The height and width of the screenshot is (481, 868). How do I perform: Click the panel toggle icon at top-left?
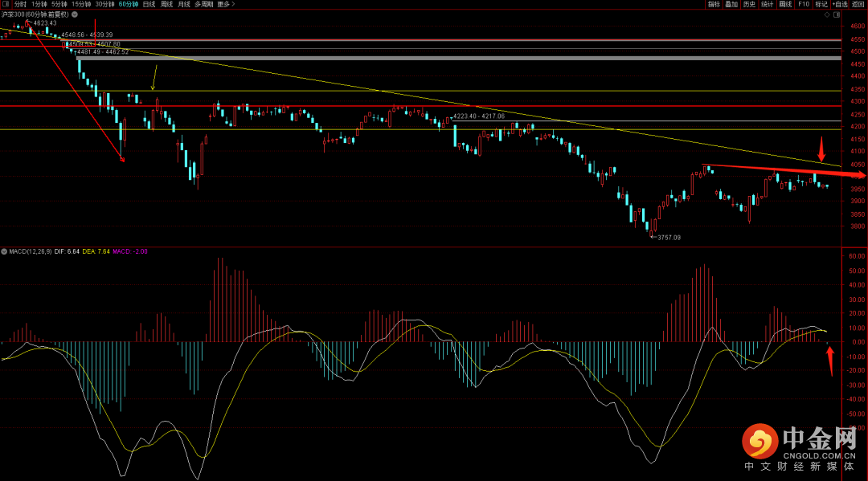coord(6,4)
